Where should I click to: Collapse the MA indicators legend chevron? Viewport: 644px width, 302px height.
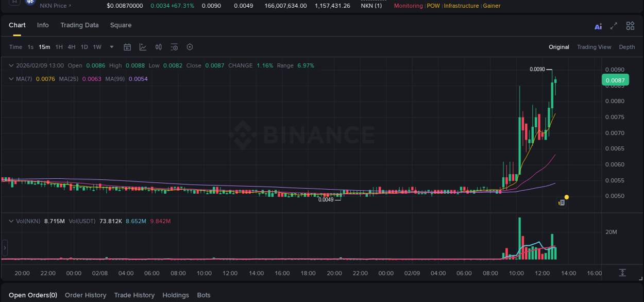point(10,78)
